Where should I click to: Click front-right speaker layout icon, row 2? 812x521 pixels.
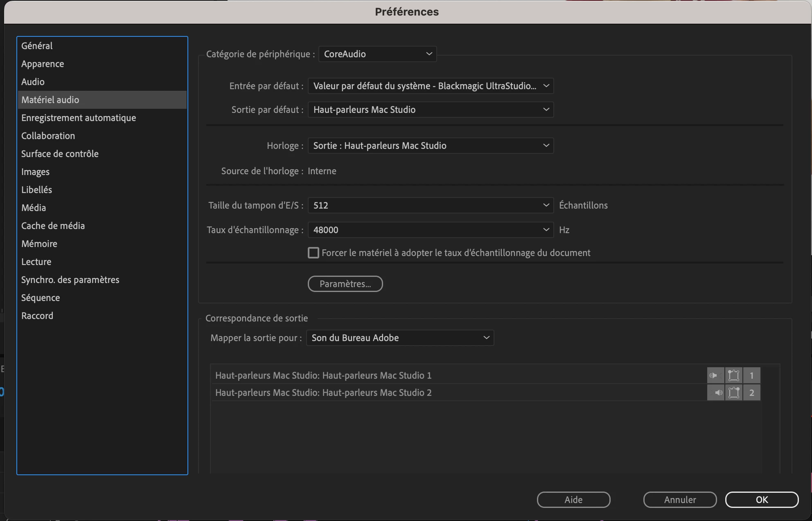[x=733, y=393]
